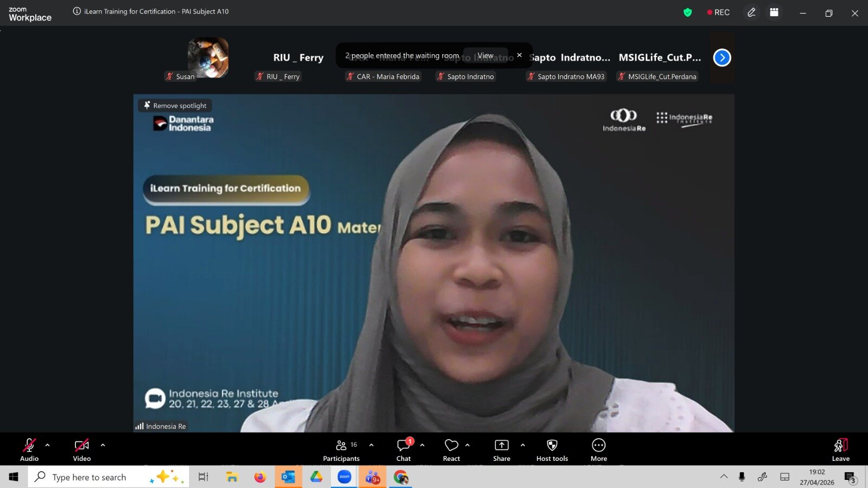The image size is (868, 488).
Task: Show next participants with the blue arrow
Action: 722,57
